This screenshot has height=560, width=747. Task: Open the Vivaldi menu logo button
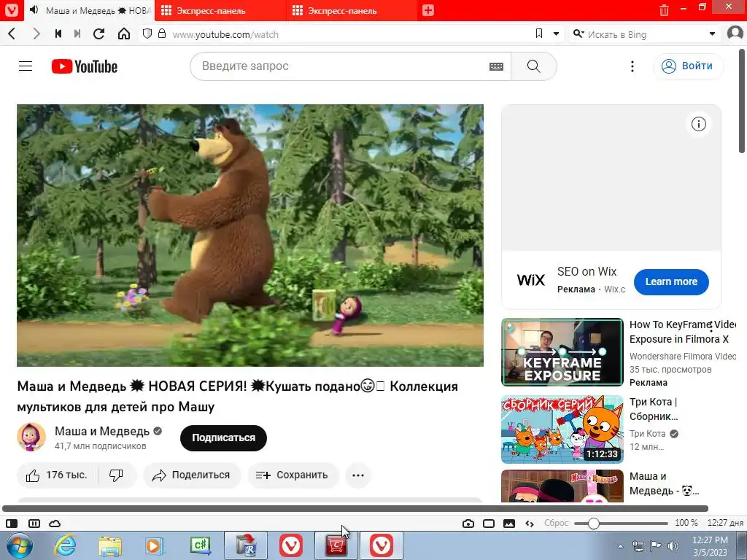[x=12, y=10]
